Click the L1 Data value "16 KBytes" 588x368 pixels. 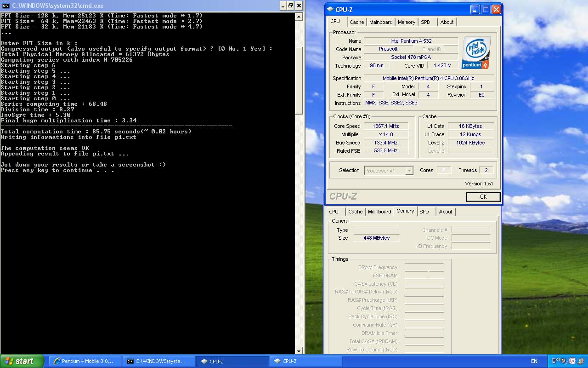(470, 126)
